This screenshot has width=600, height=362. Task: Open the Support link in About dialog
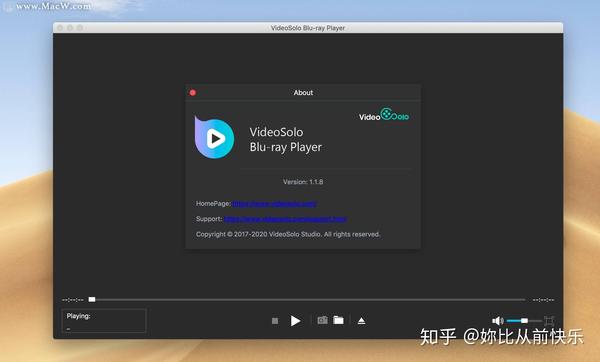[x=285, y=219]
